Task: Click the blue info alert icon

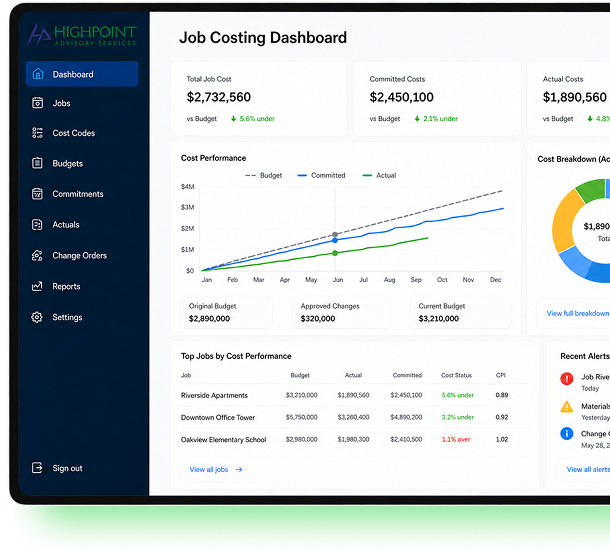Action: 566,433
